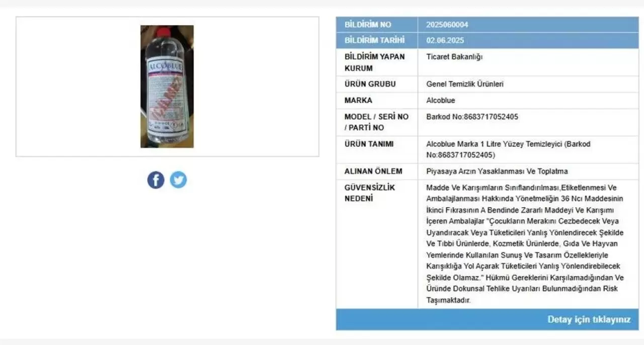Click the ÜRÜN TANIMI product description text

click(508, 149)
